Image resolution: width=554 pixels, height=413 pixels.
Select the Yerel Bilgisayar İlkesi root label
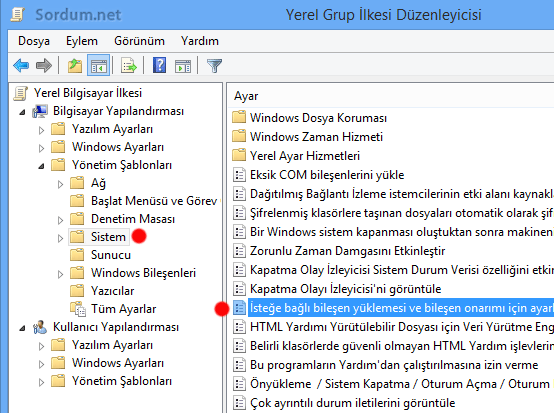(88, 93)
